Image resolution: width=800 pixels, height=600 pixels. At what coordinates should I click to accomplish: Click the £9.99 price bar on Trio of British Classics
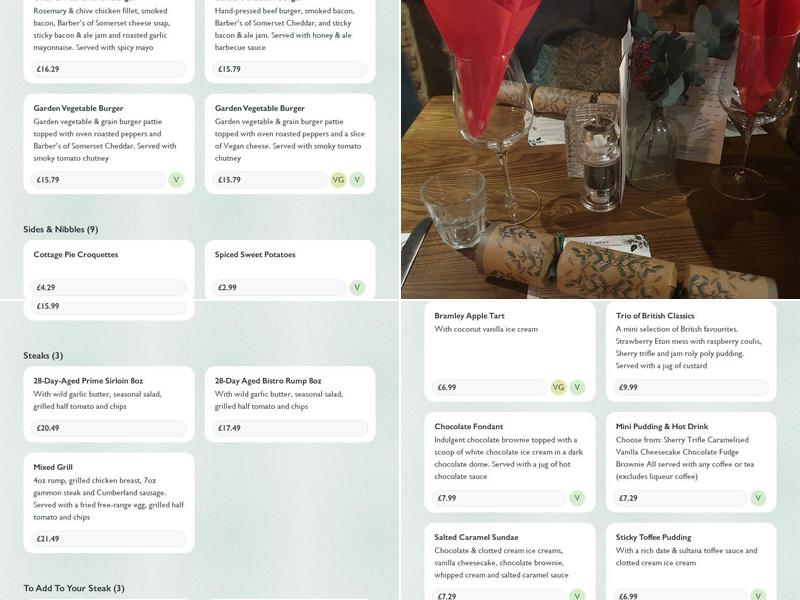(x=691, y=387)
